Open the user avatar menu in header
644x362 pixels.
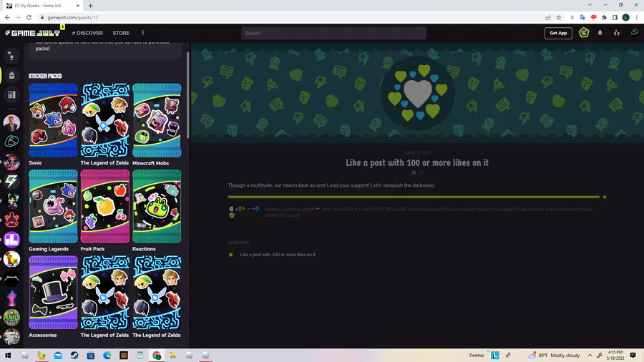click(634, 32)
